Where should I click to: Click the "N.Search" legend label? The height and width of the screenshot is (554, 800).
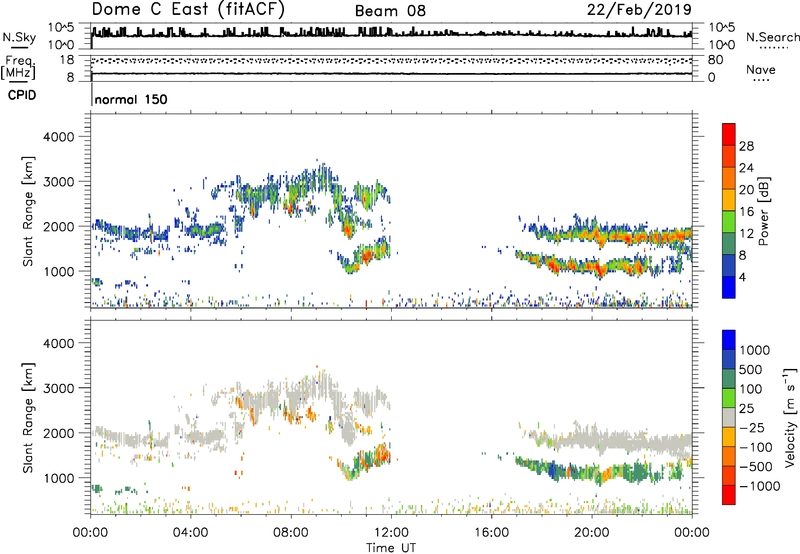point(772,37)
